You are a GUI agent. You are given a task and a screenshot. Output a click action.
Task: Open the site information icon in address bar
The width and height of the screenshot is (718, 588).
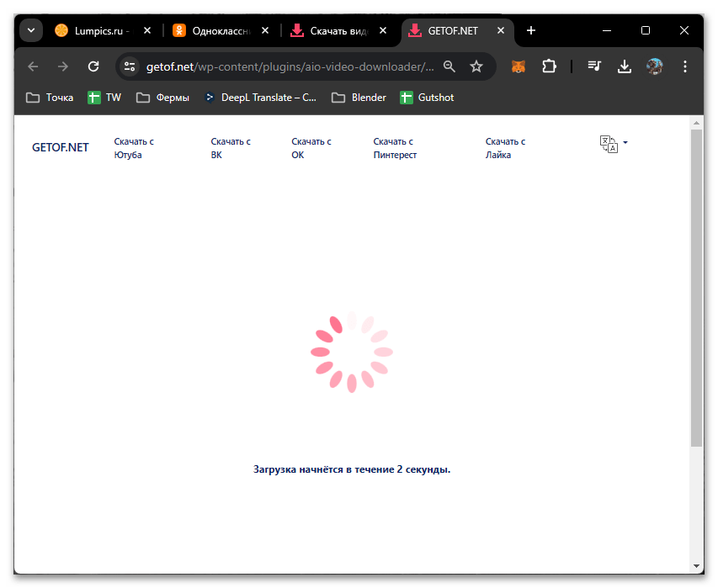tap(129, 66)
